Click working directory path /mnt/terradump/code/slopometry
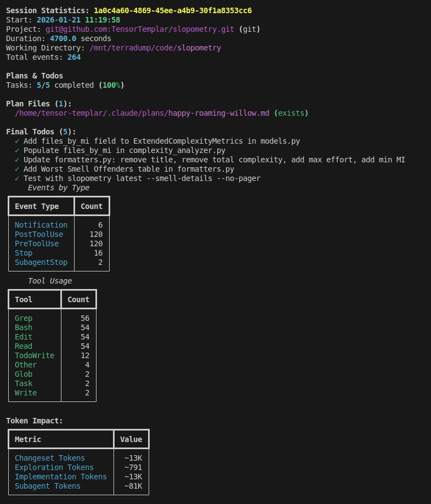The image size is (431, 504). click(x=155, y=48)
